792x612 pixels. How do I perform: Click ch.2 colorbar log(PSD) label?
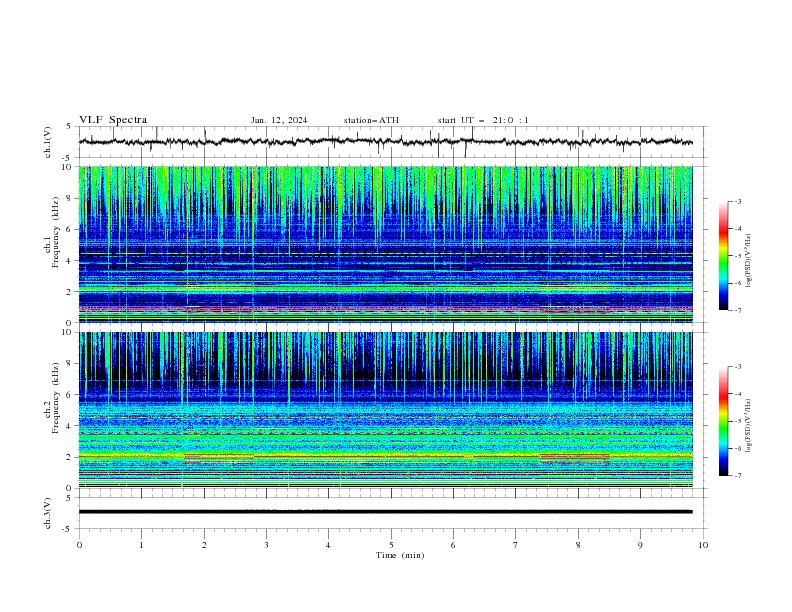tap(748, 426)
